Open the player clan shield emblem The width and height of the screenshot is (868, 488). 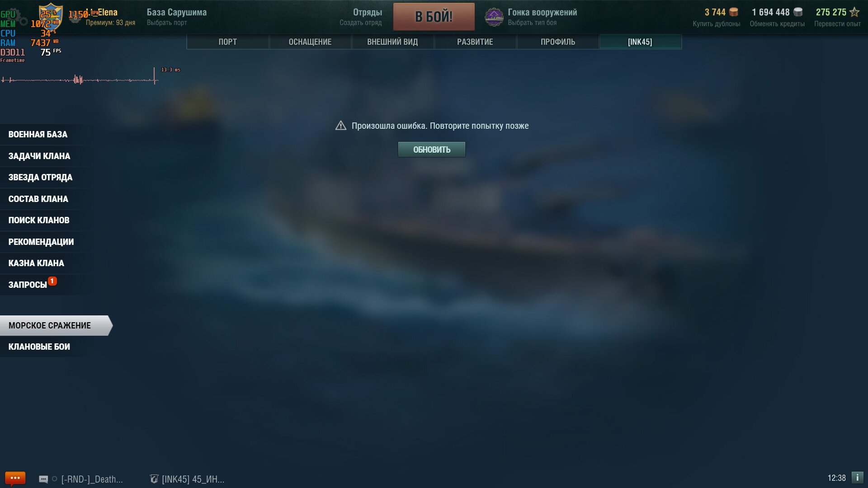(50, 17)
